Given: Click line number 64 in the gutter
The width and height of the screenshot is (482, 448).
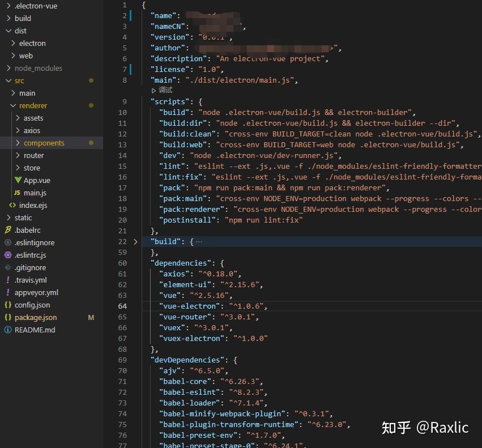Looking at the screenshot, I should [122, 306].
